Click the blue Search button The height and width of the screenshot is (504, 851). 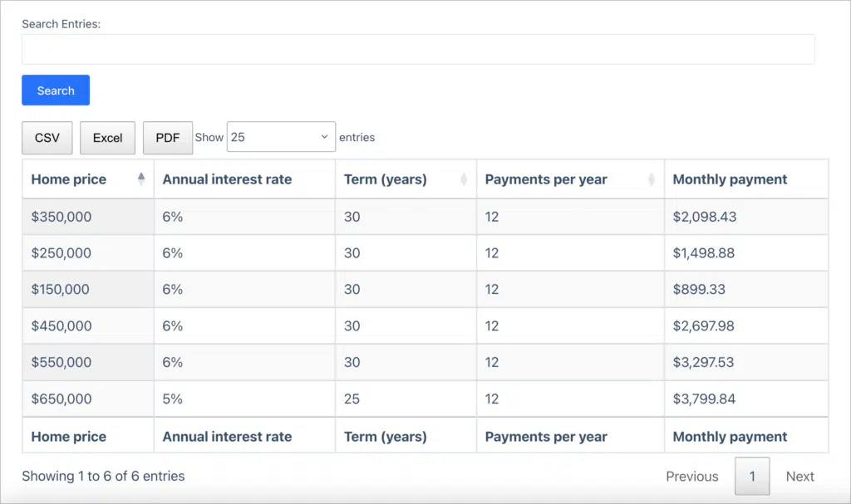pos(56,90)
